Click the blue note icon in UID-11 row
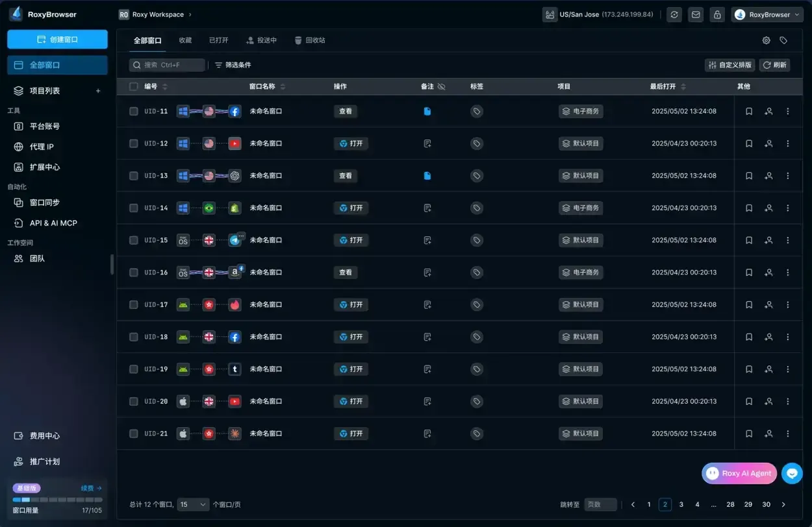The width and height of the screenshot is (812, 527). click(x=427, y=112)
